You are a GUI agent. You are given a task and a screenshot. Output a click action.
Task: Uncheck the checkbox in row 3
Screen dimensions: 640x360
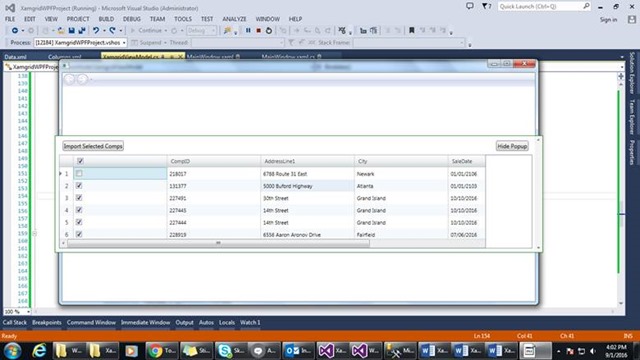point(79,198)
